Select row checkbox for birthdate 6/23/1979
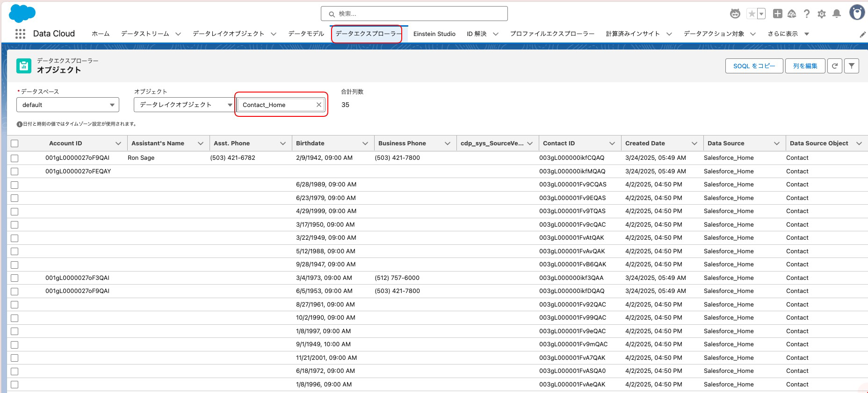868x393 pixels. [14, 198]
